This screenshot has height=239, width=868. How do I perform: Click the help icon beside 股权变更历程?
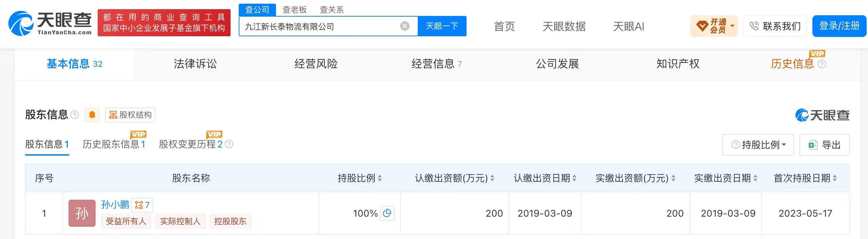[229, 144]
